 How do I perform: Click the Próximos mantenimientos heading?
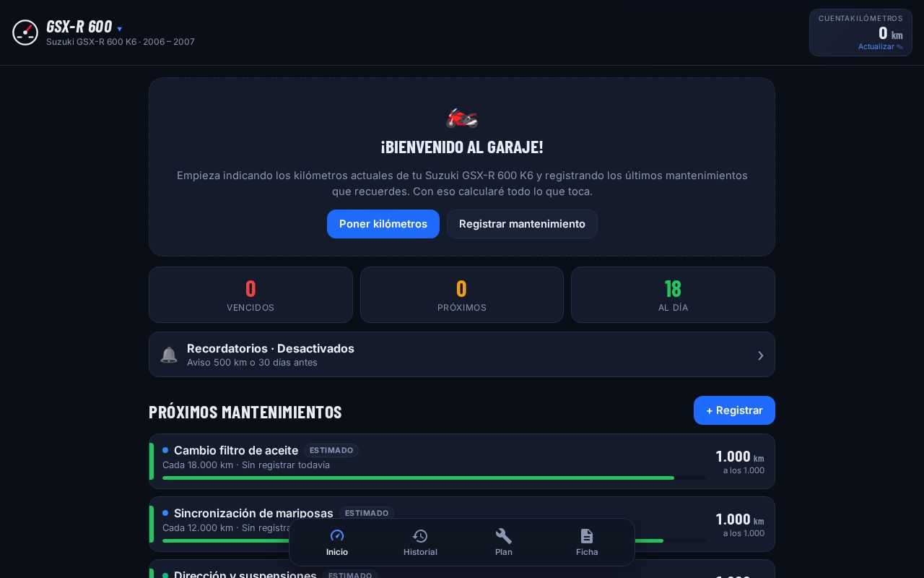(245, 412)
